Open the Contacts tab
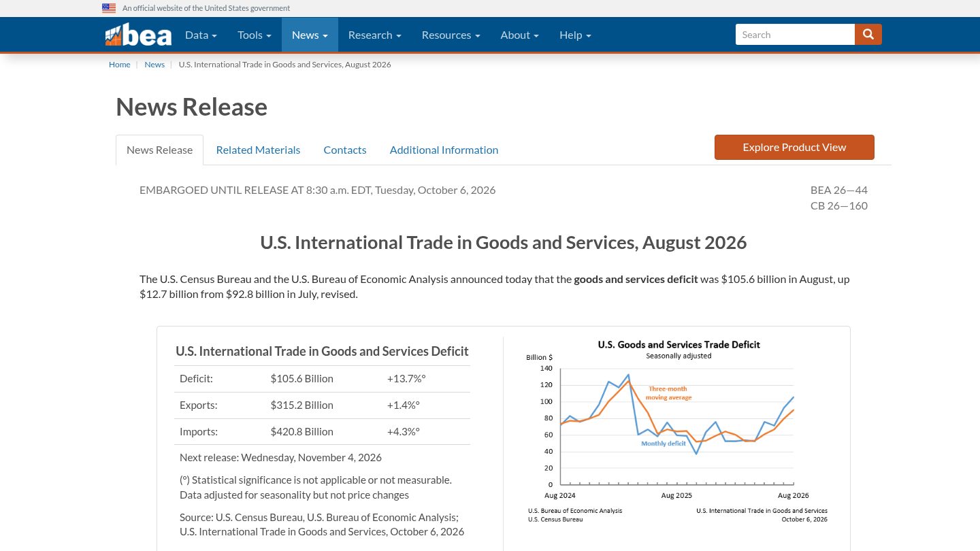This screenshot has height=551, width=980. click(345, 150)
